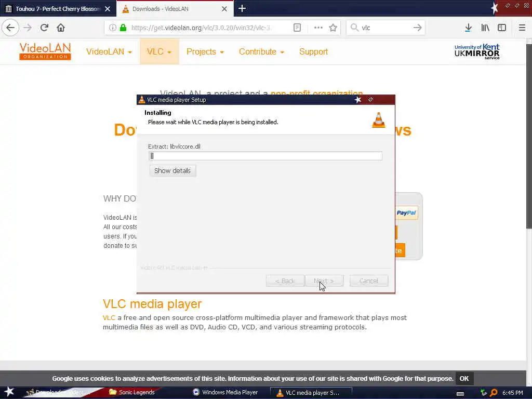Click the browser forward arrow

click(x=28, y=28)
